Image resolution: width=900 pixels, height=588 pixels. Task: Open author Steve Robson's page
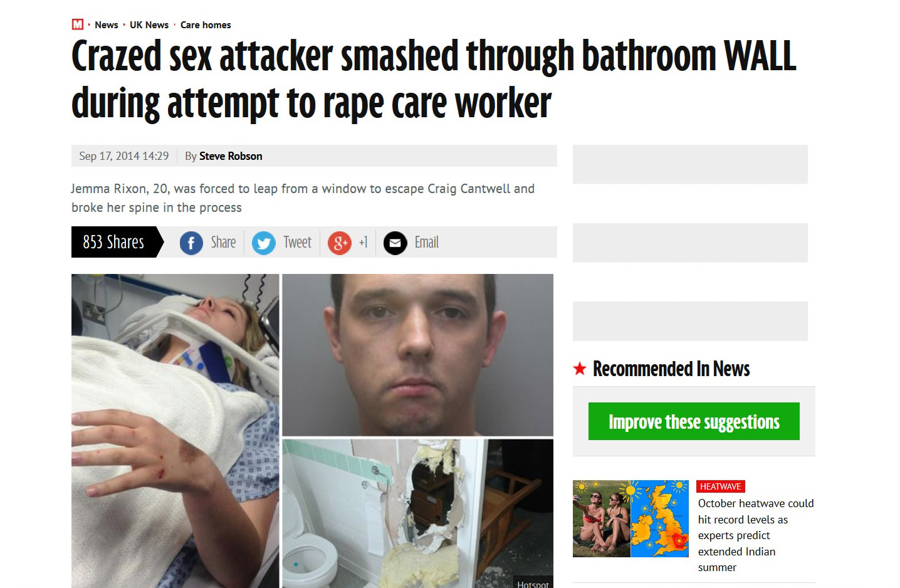click(x=231, y=156)
